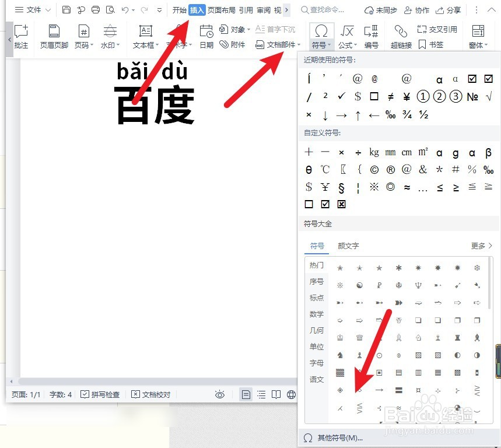Insert the ÷ division symbol
The image size is (501, 448).
coord(358,153)
